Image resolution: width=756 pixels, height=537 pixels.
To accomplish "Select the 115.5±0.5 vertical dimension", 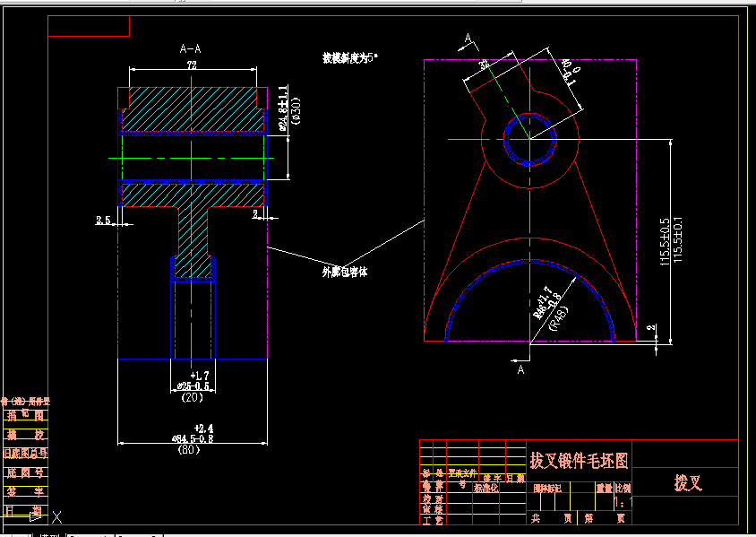I will [665, 242].
